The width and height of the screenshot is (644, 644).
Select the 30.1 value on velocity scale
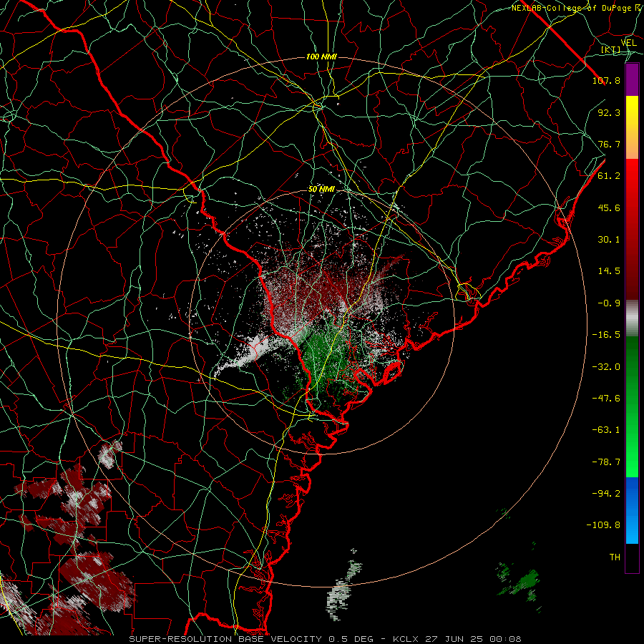point(609,240)
